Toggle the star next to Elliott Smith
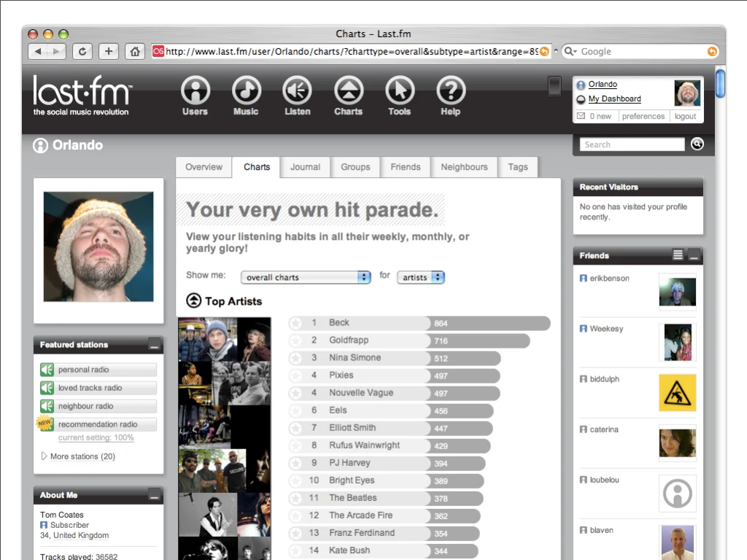747x560 pixels. tap(296, 429)
